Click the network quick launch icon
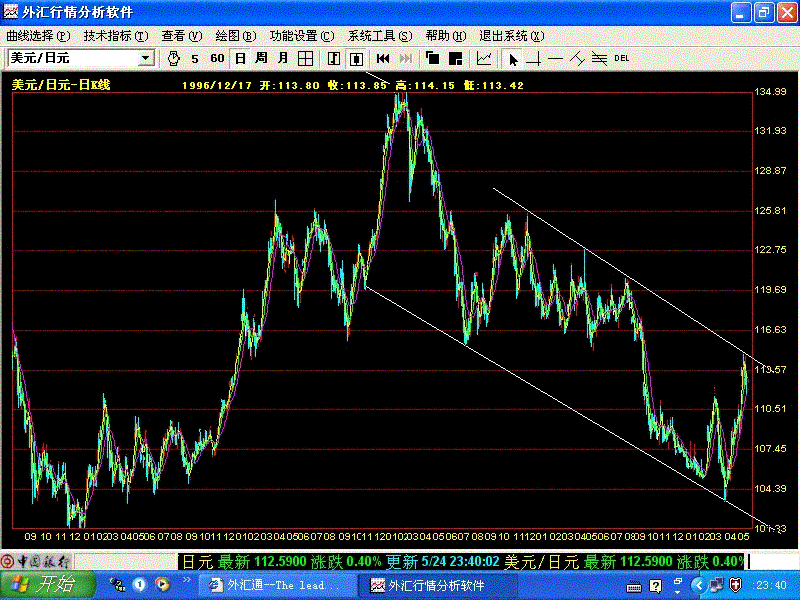The height and width of the screenshot is (600, 800). coord(117,585)
